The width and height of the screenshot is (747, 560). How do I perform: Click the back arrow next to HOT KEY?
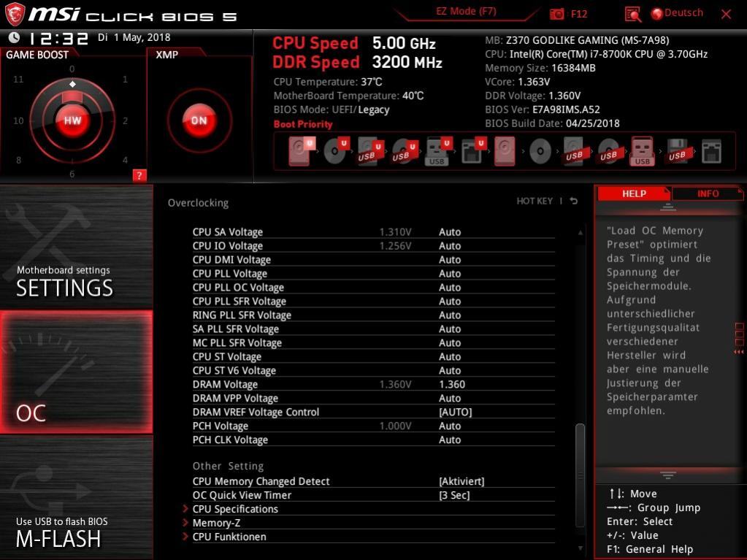574,201
